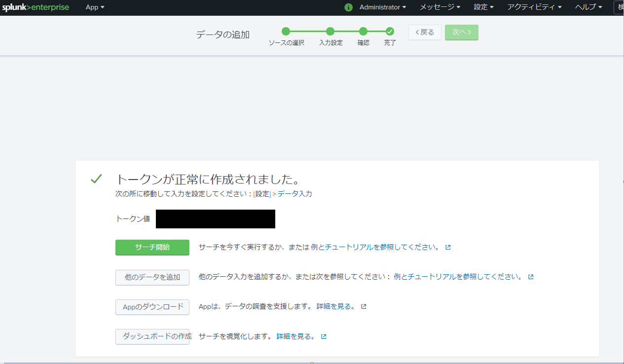Click the データの追加 page title
Image resolution: width=624 pixels, height=364 pixels.
223,35
